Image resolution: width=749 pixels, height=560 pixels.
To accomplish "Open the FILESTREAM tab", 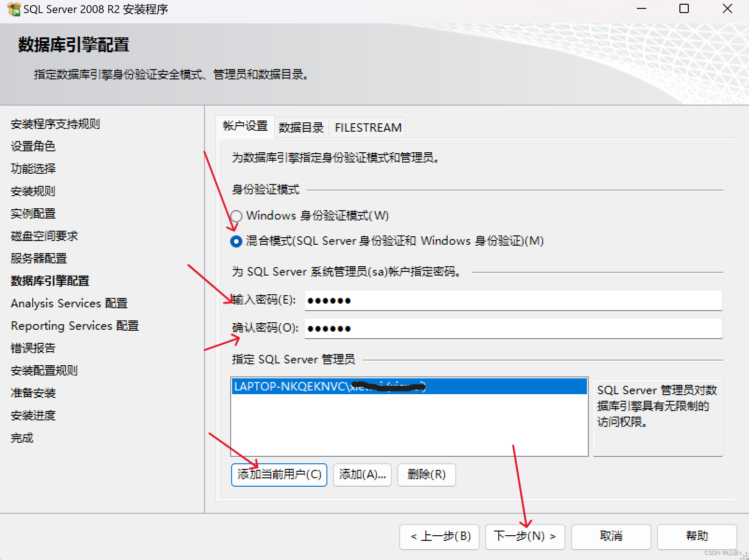I will click(x=368, y=128).
